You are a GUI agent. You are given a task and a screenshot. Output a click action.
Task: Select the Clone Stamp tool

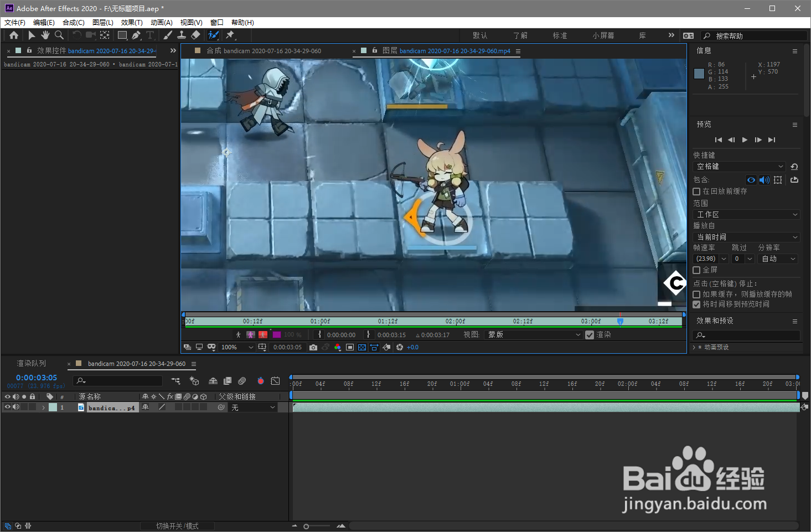[181, 35]
